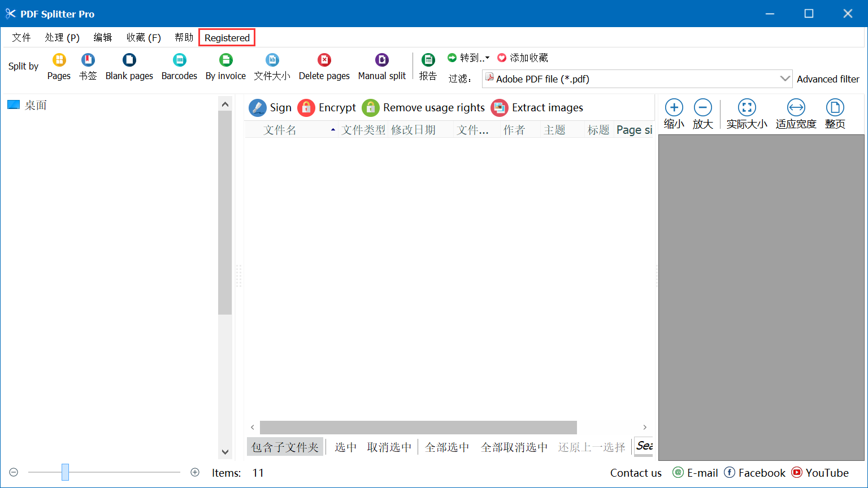
Task: Click the Extract images icon
Action: click(x=500, y=108)
